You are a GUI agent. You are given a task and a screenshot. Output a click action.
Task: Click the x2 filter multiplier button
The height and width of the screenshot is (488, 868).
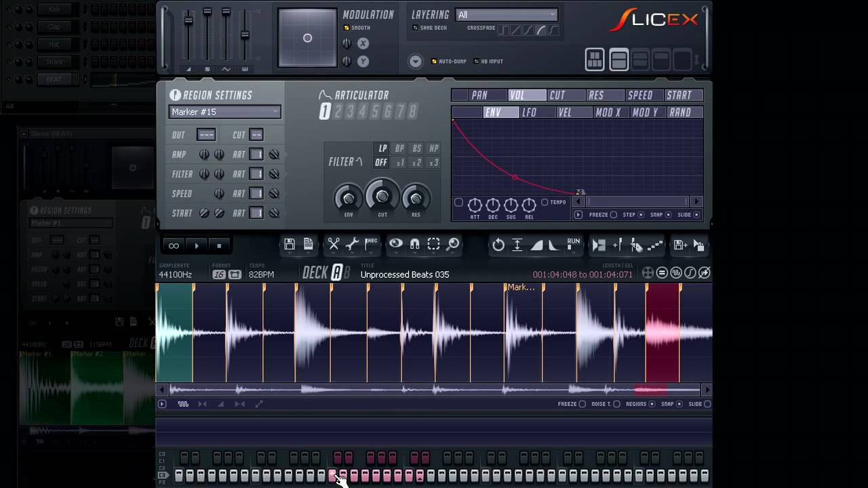click(x=416, y=163)
